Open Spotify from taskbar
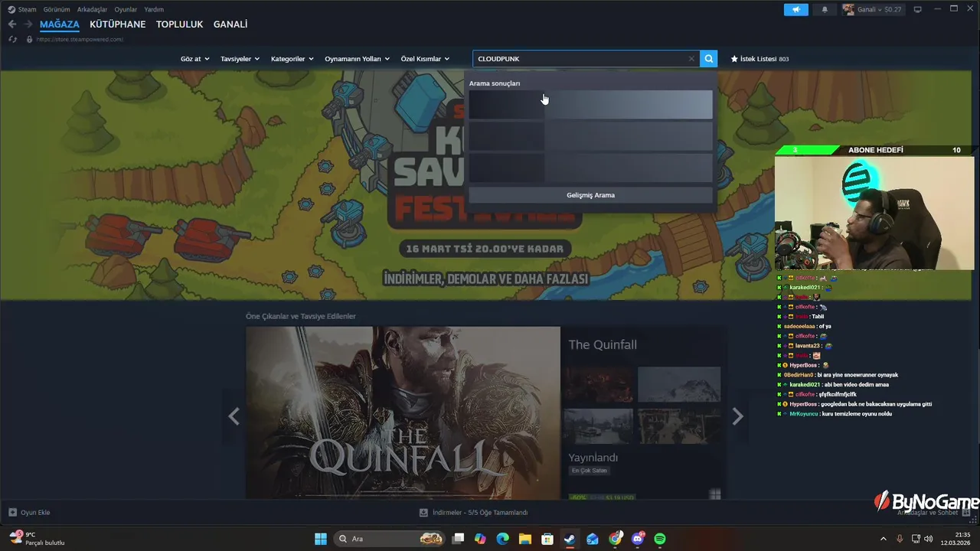This screenshot has height=551, width=980. (660, 539)
